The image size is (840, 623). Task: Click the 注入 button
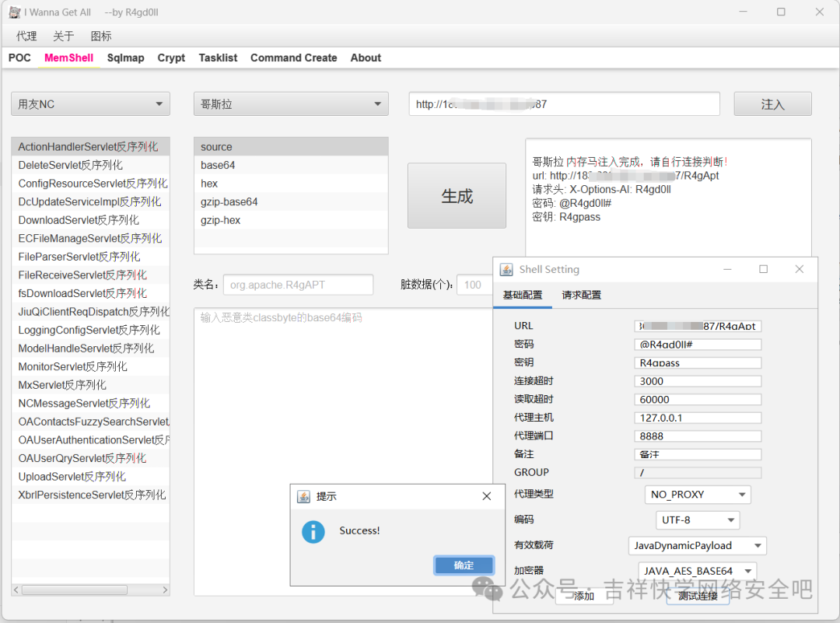pos(772,104)
